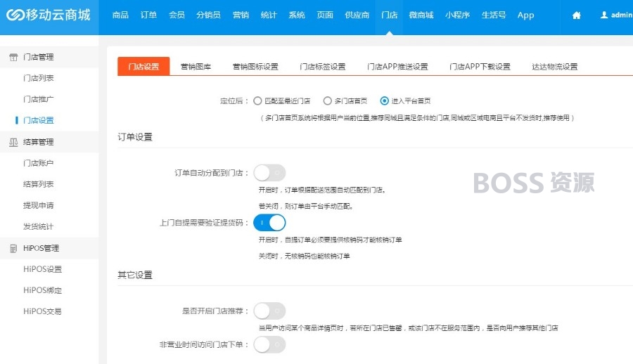The width and height of the screenshot is (633, 364).
Task: Switch to the 门店APP推送设置 tab
Action: point(397,67)
